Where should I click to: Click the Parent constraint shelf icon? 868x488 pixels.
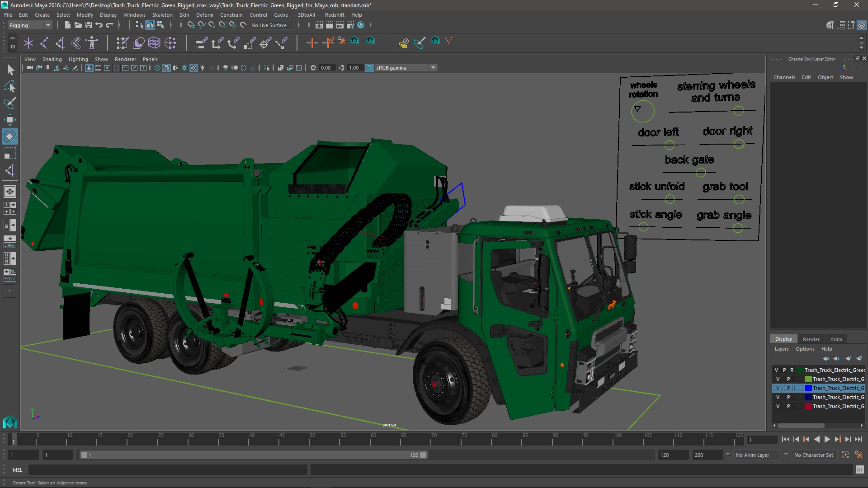tap(201, 43)
